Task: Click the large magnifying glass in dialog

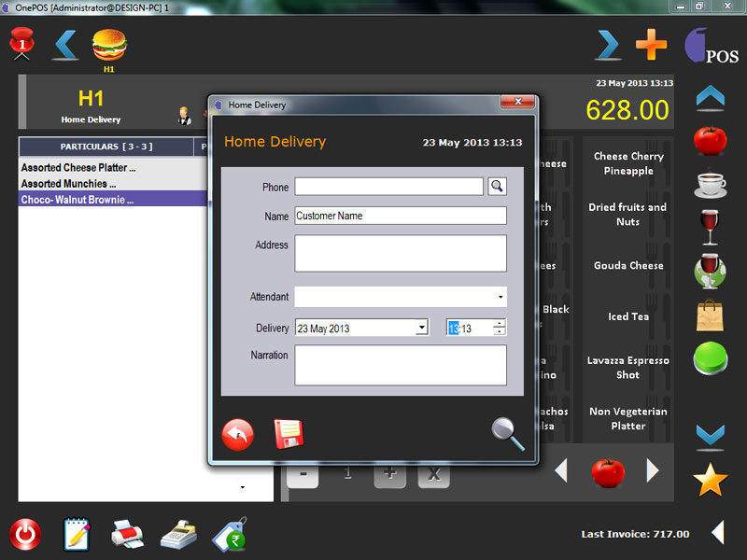Action: point(507,434)
